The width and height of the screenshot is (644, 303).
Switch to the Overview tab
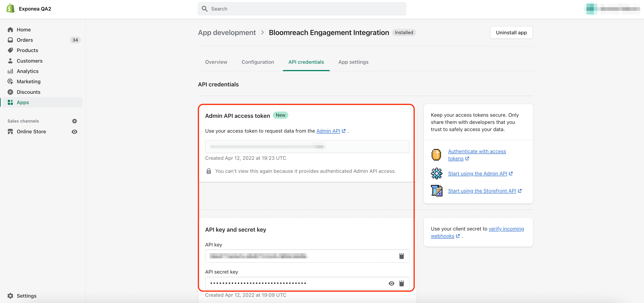[216, 62]
